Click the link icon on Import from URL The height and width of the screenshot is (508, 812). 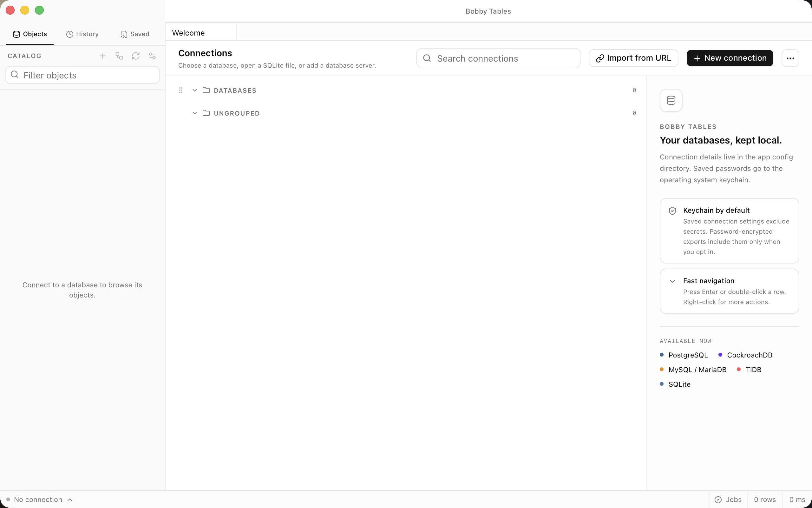pyautogui.click(x=600, y=58)
